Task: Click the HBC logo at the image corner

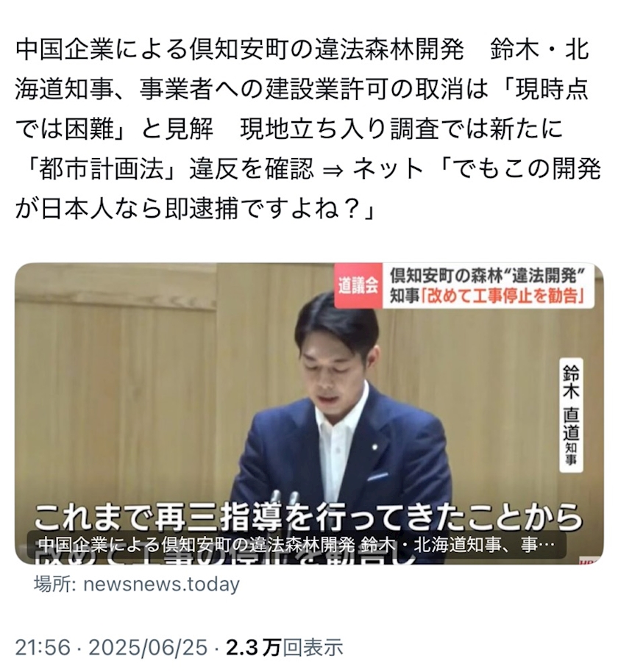Action: pos(591,562)
